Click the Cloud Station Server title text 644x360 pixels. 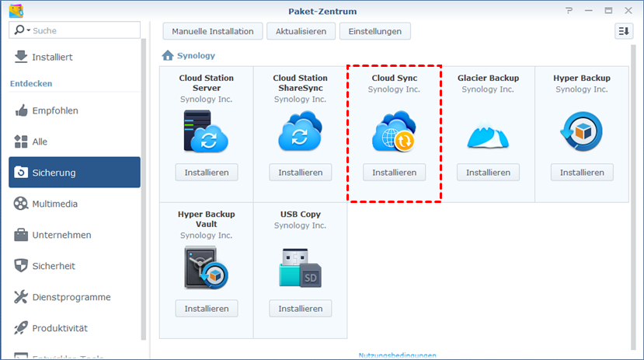(x=206, y=83)
